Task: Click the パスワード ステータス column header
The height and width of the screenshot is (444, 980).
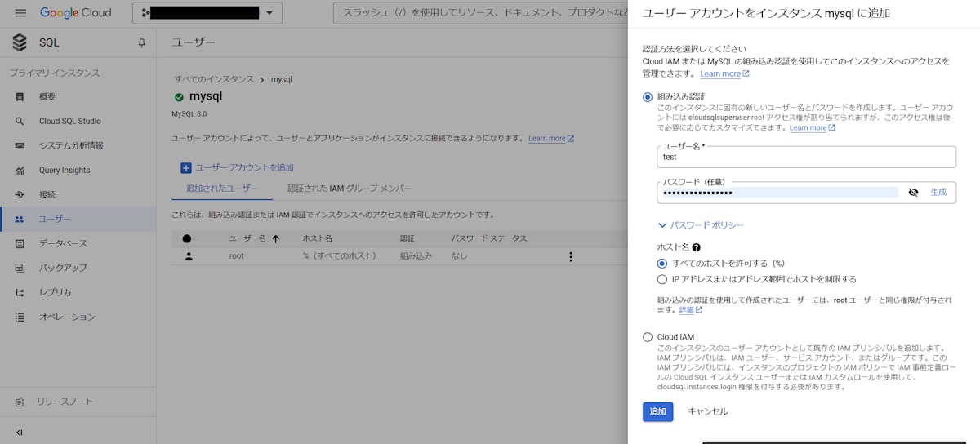Action: point(489,238)
